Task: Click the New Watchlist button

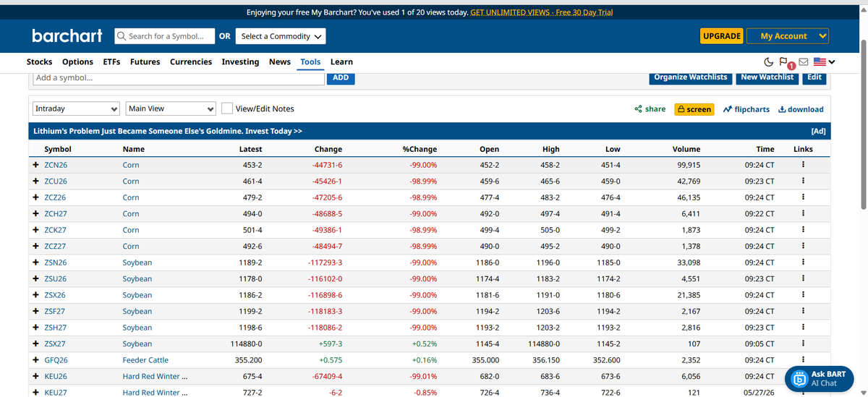Action: [x=767, y=77]
